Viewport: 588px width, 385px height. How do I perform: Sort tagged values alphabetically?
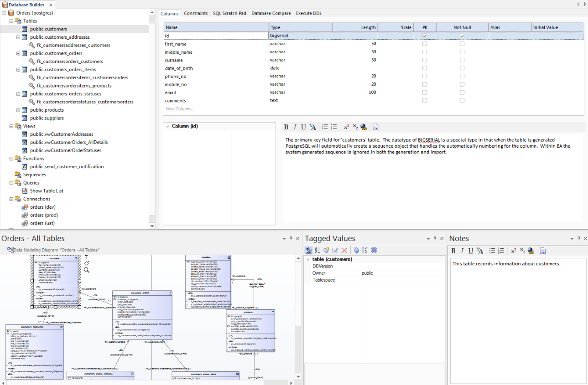click(317, 251)
